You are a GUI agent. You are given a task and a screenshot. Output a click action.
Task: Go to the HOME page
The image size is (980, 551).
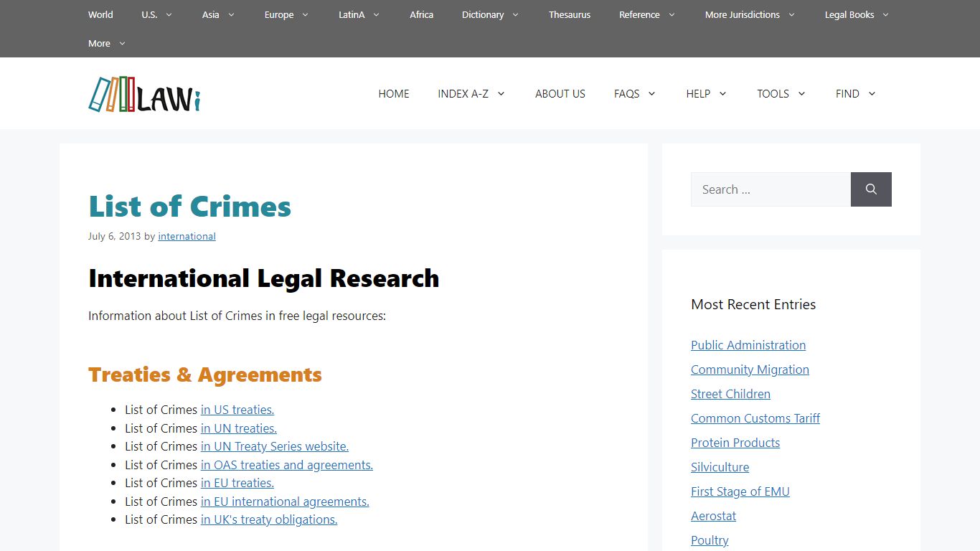click(394, 93)
